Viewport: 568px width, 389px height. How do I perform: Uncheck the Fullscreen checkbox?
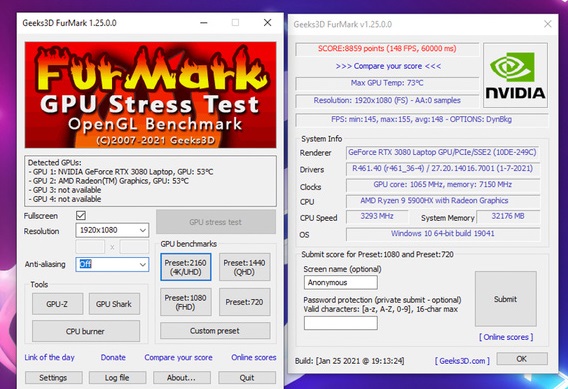point(81,216)
